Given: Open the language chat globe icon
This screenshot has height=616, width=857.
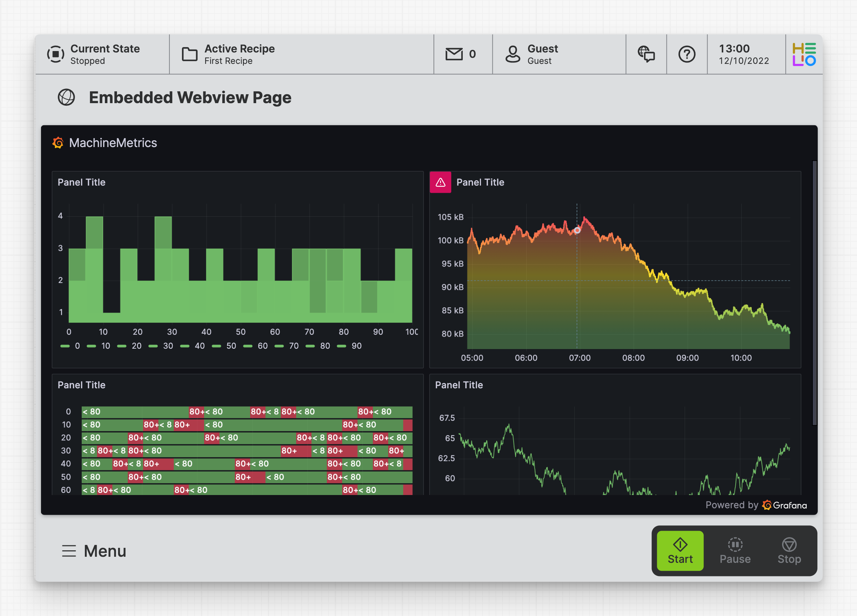Looking at the screenshot, I should click(646, 54).
